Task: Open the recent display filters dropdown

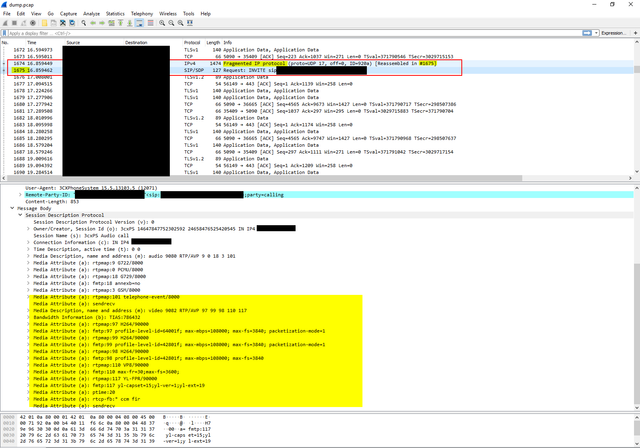Action: (x=596, y=33)
